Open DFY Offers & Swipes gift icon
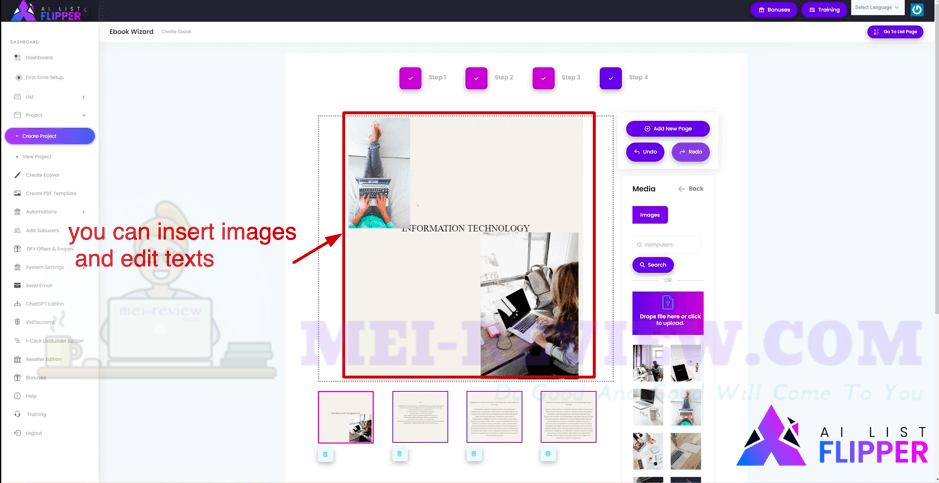 tap(17, 249)
